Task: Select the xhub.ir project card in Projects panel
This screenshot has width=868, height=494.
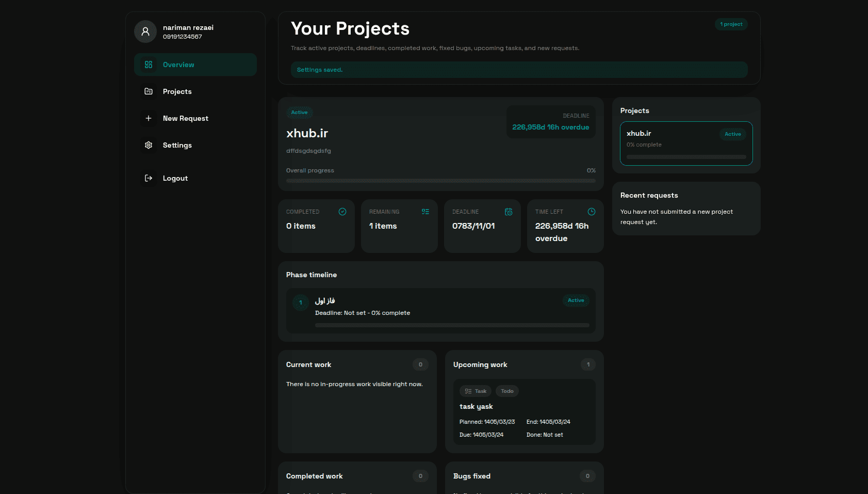Action: (x=686, y=144)
